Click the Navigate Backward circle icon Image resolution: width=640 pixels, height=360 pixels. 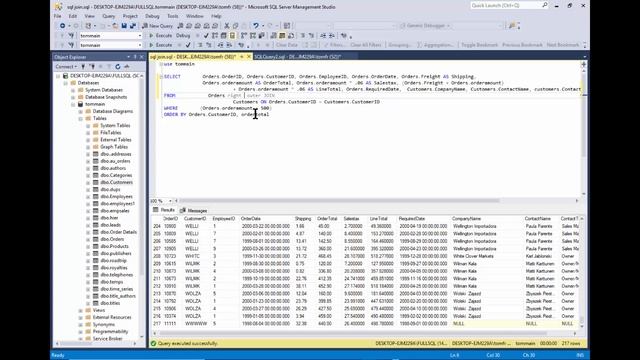pyautogui.click(x=62, y=26)
